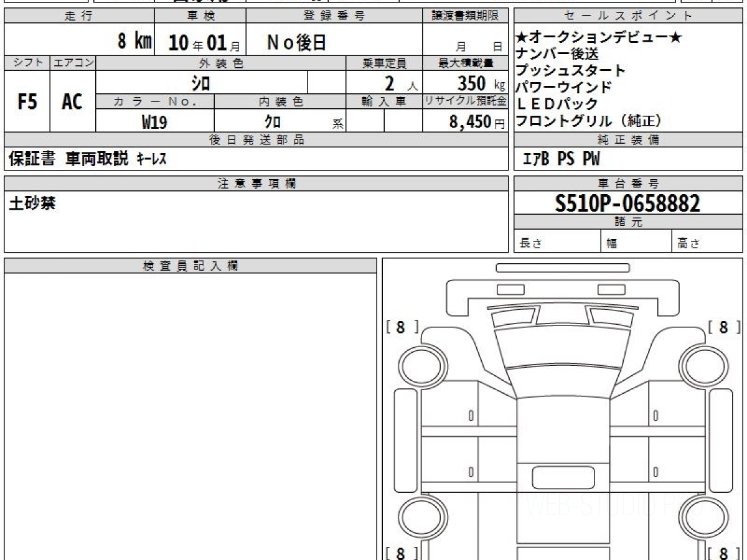Click the 諸元 specifications header
747x560 pixels.
628,222
